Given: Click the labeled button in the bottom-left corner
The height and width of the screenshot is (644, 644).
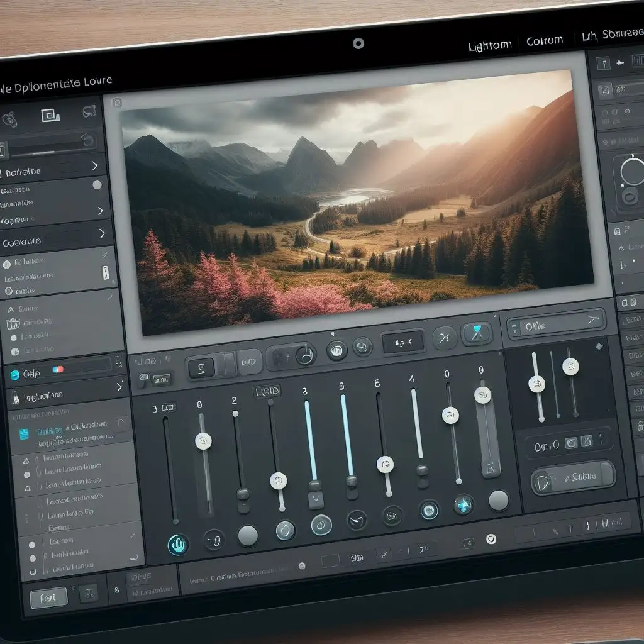Looking at the screenshot, I should pyautogui.click(x=48, y=597).
